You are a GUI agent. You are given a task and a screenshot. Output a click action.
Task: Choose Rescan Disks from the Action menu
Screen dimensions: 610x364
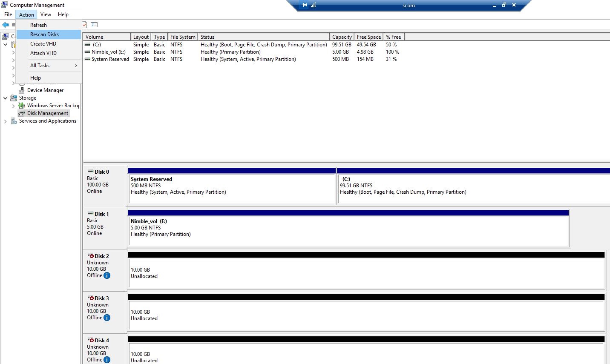coord(49,34)
